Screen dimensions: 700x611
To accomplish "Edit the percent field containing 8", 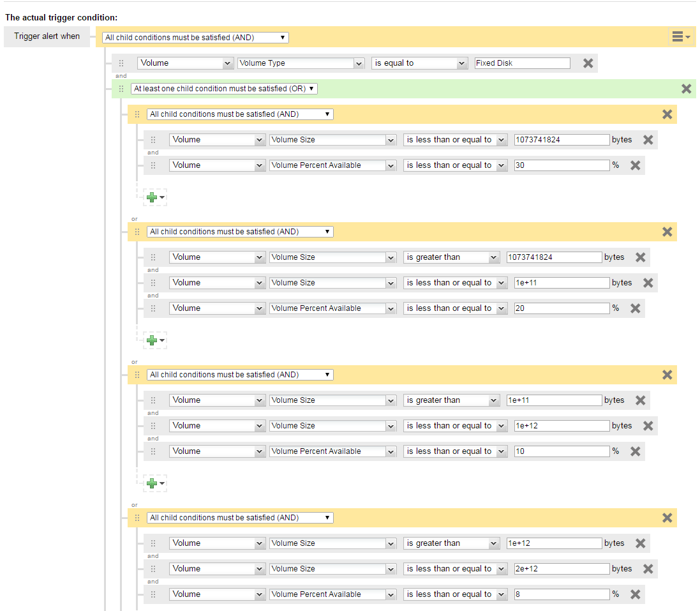I will [562, 594].
